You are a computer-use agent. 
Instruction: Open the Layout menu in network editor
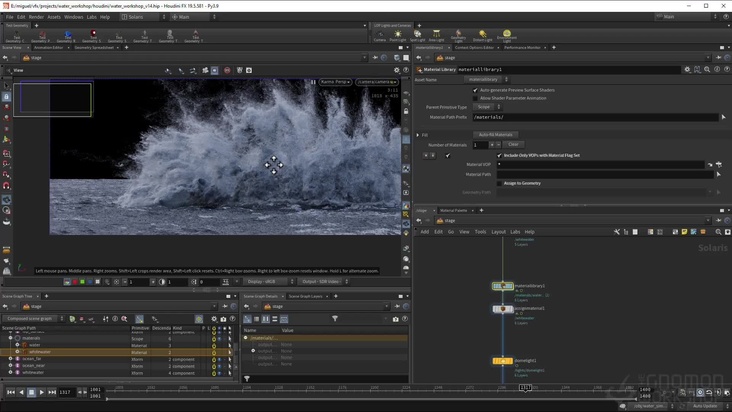click(498, 232)
